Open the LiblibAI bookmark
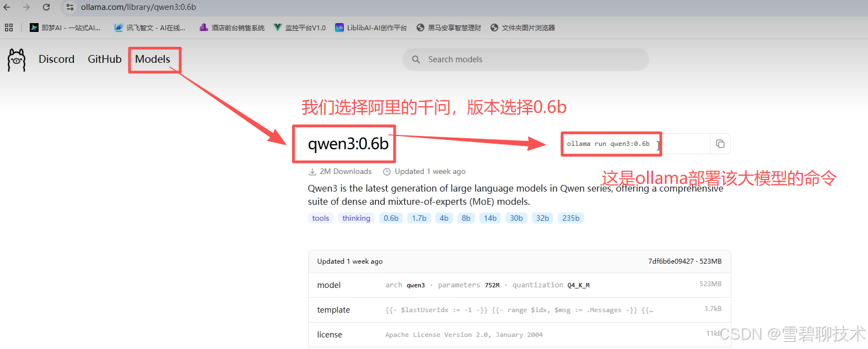The image size is (868, 349). point(371,28)
